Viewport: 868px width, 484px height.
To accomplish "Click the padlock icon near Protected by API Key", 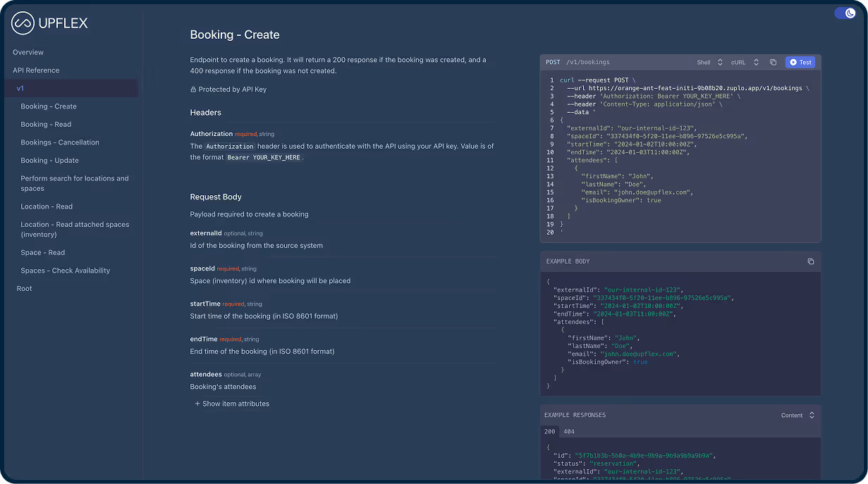I will 192,89.
